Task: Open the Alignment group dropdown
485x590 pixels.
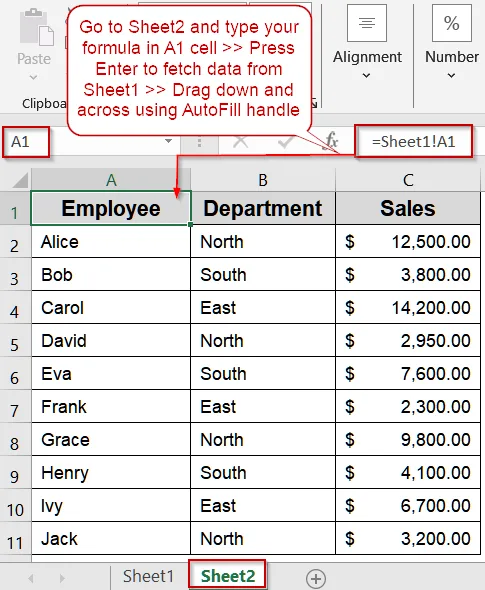Action: pyautogui.click(x=366, y=76)
